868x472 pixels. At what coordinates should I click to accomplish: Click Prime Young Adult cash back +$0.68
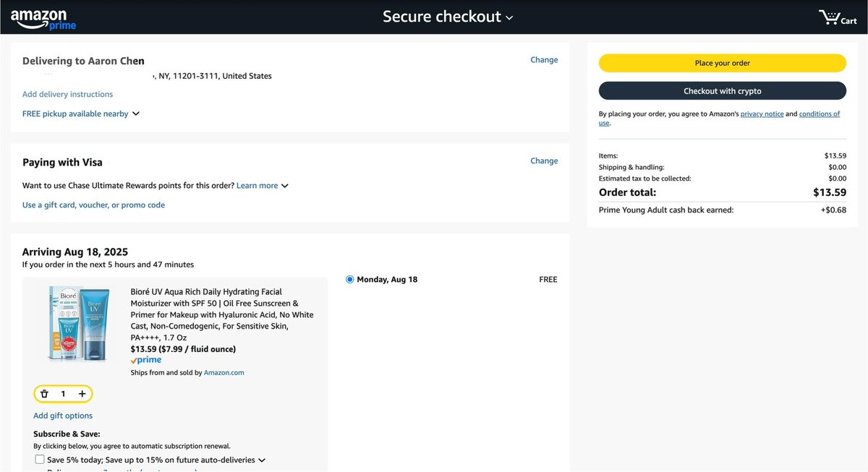[x=833, y=210]
